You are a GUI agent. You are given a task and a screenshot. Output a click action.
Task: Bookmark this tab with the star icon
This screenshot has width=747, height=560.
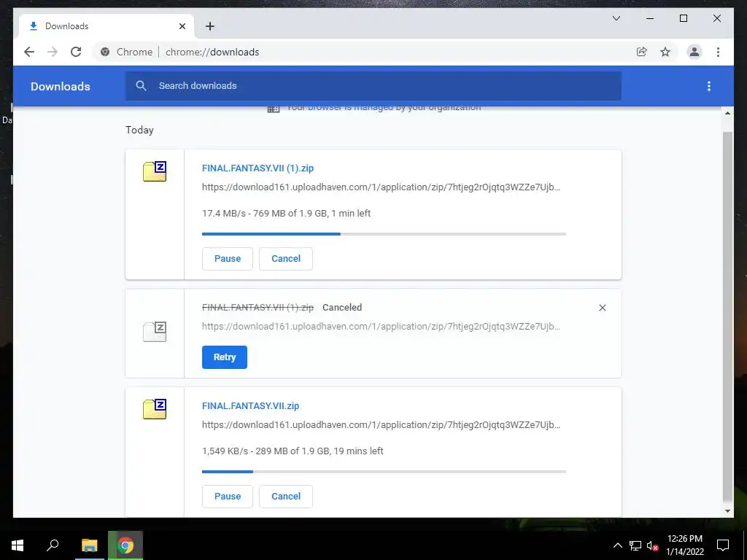pyautogui.click(x=665, y=52)
